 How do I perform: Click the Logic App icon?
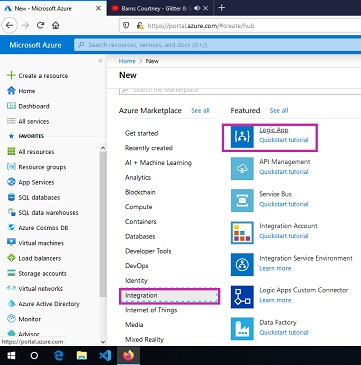(x=242, y=137)
